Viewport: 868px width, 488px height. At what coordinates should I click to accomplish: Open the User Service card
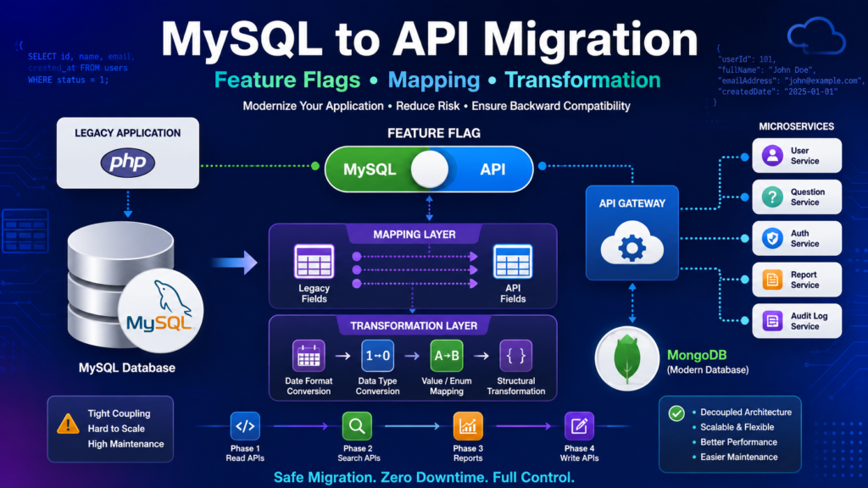point(797,156)
